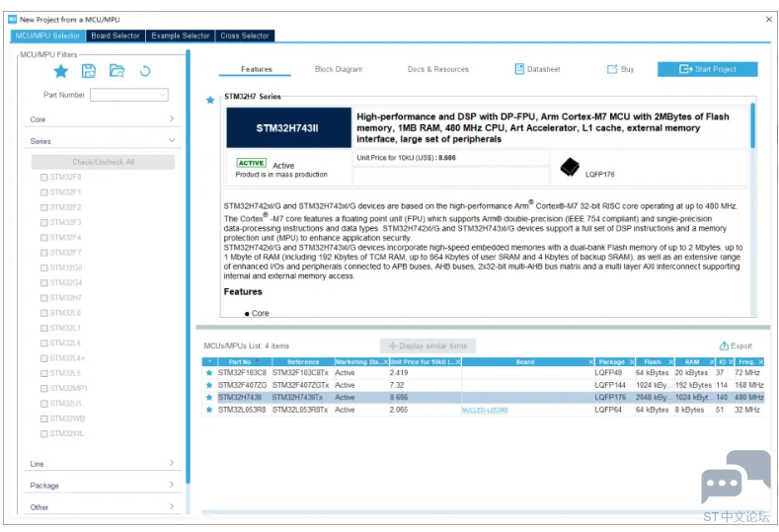The image size is (779, 532).
Task: Collapse the Series filter section
Action: click(x=103, y=141)
